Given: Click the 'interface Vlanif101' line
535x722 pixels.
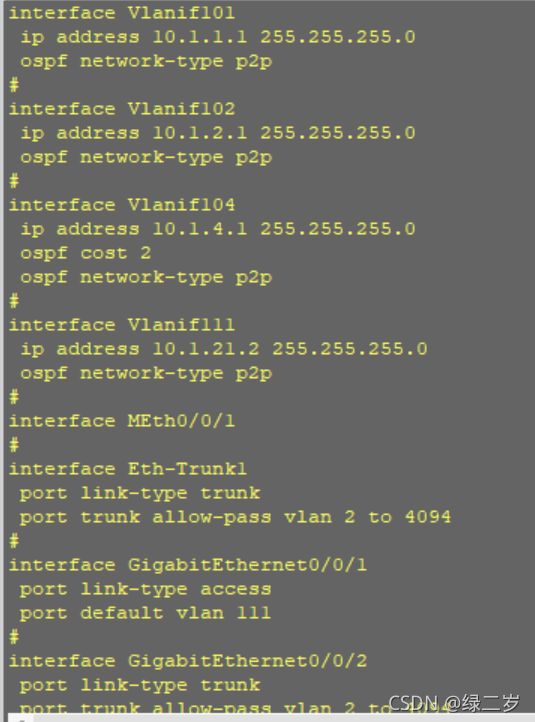Looking at the screenshot, I should [122, 13].
